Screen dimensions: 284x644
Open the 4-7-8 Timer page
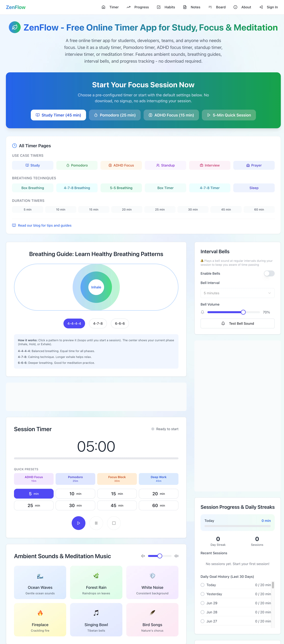tap(210, 188)
